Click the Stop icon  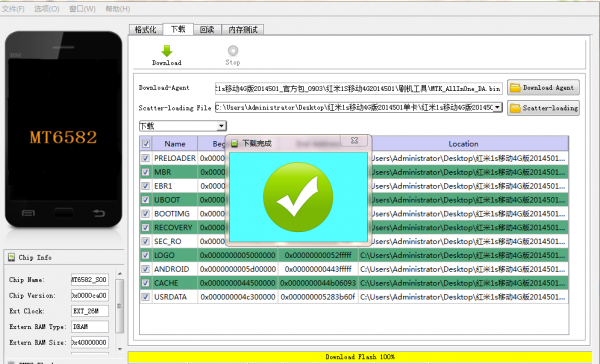point(233,51)
